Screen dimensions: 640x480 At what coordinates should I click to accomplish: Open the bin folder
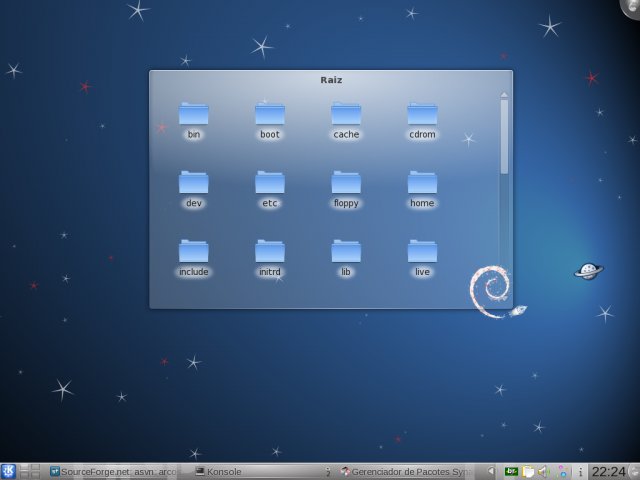coord(193,114)
